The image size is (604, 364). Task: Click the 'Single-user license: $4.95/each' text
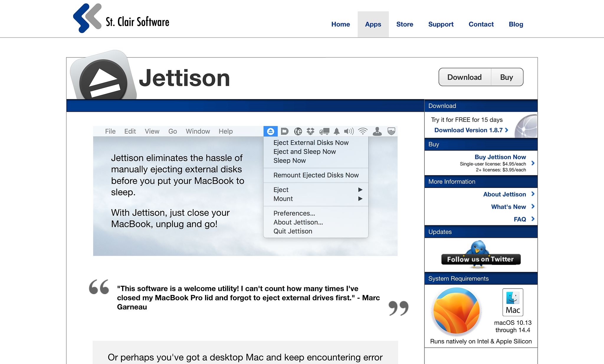click(x=493, y=164)
